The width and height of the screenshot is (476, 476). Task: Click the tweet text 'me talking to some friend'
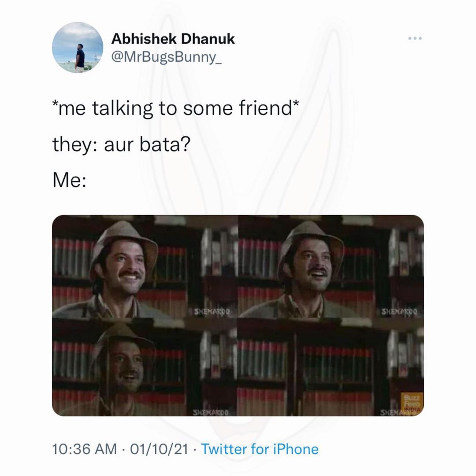(x=175, y=108)
